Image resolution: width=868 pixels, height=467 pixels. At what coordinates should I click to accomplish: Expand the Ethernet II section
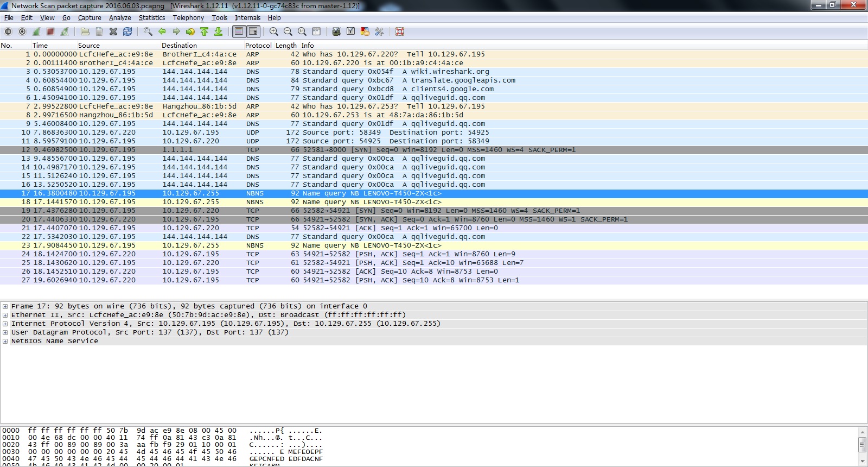click(5, 315)
